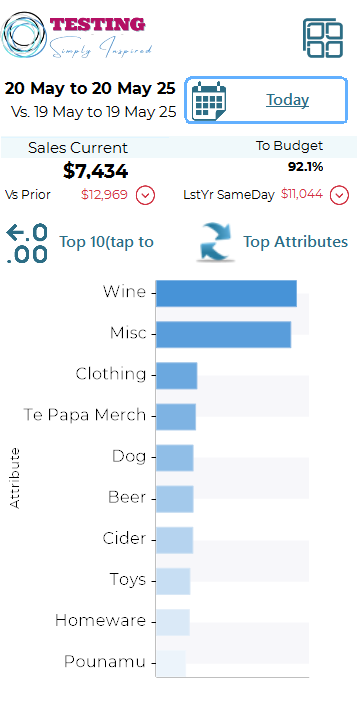The image size is (360, 709).
Task: Click the Cider bar in chart
Action: (175, 540)
